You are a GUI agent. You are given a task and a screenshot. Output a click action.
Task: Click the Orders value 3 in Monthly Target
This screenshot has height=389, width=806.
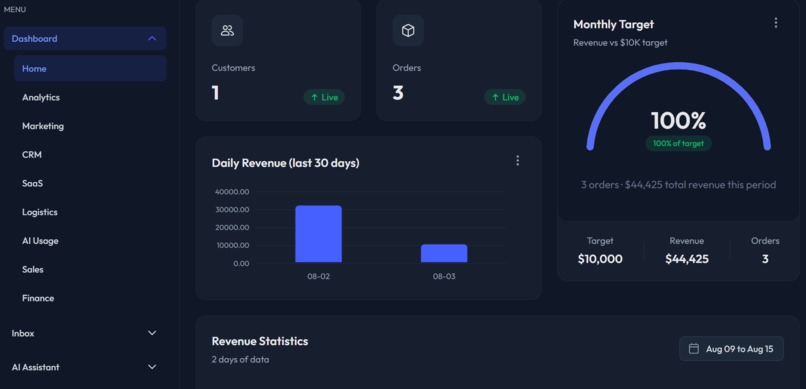(765, 259)
